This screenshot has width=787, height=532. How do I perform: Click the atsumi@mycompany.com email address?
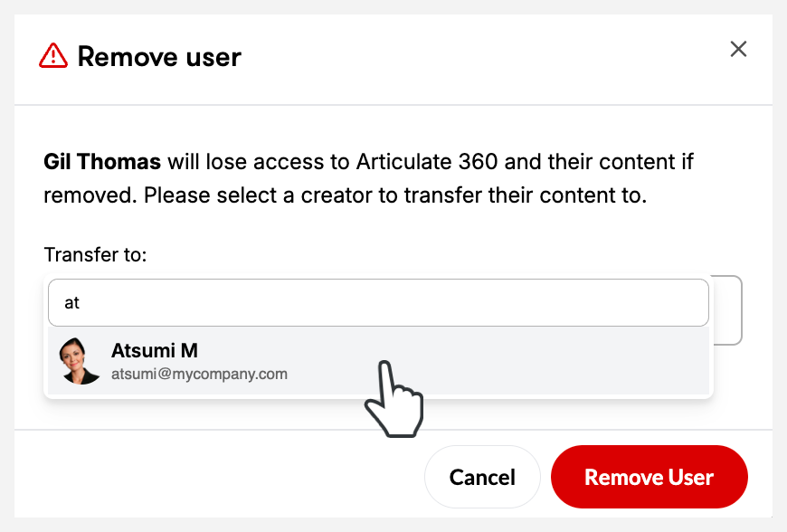tap(199, 373)
